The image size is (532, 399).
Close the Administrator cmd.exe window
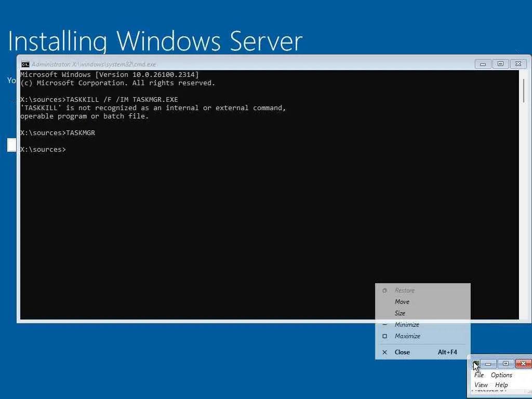point(518,64)
